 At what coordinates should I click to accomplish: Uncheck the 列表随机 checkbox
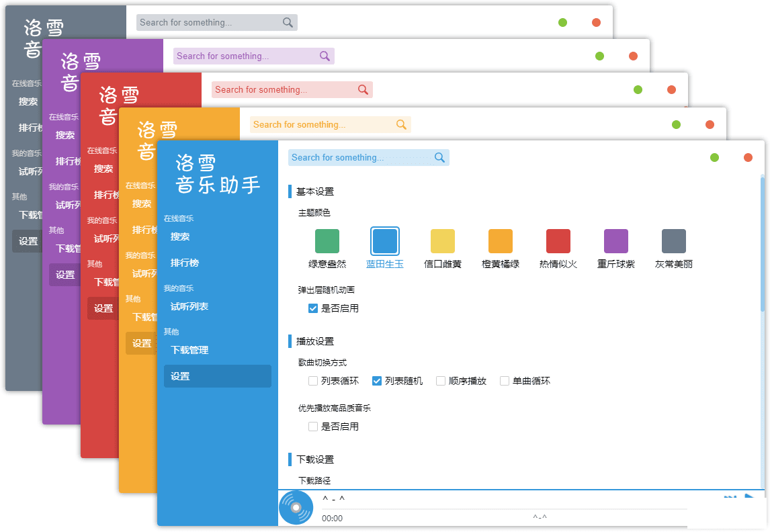(377, 381)
